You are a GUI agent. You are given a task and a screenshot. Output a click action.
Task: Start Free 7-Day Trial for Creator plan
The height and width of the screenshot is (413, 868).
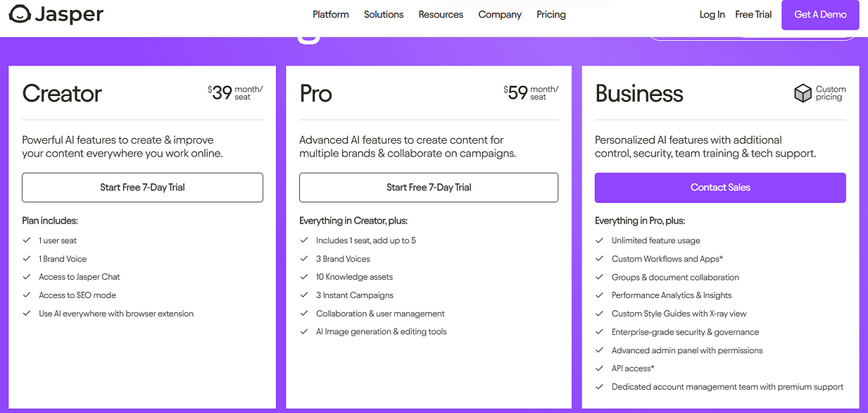(x=142, y=187)
